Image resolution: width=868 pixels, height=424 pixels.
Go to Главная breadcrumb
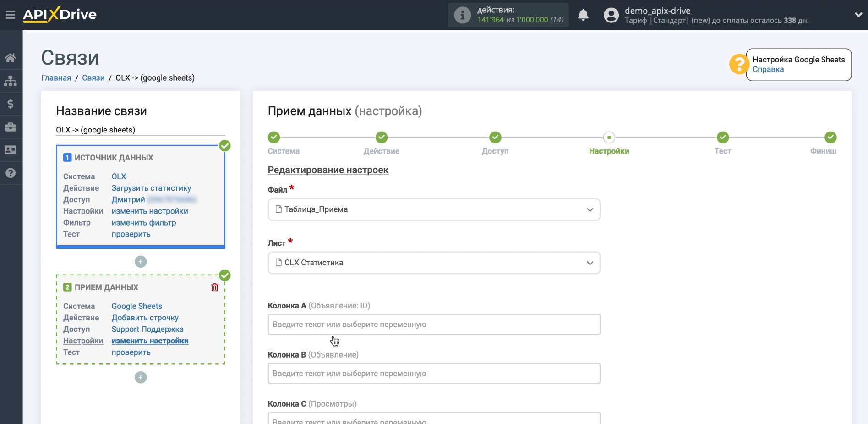click(56, 78)
